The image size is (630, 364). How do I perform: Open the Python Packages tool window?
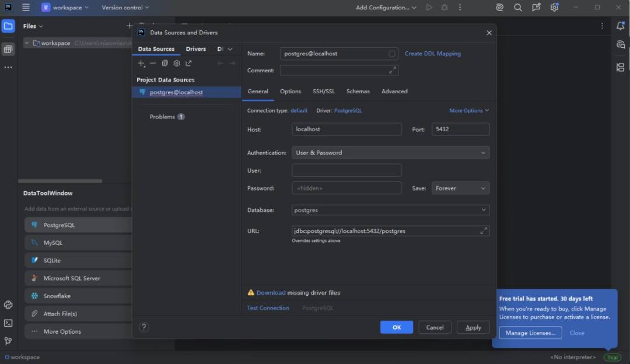pyautogui.click(x=8, y=304)
